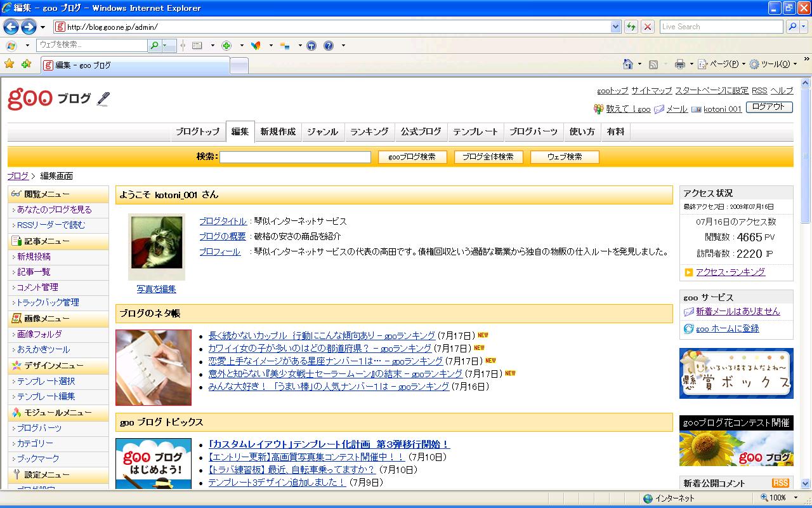Click the Windows Live toolbar logo icon
Viewport: 812px width, 508px height.
11,46
